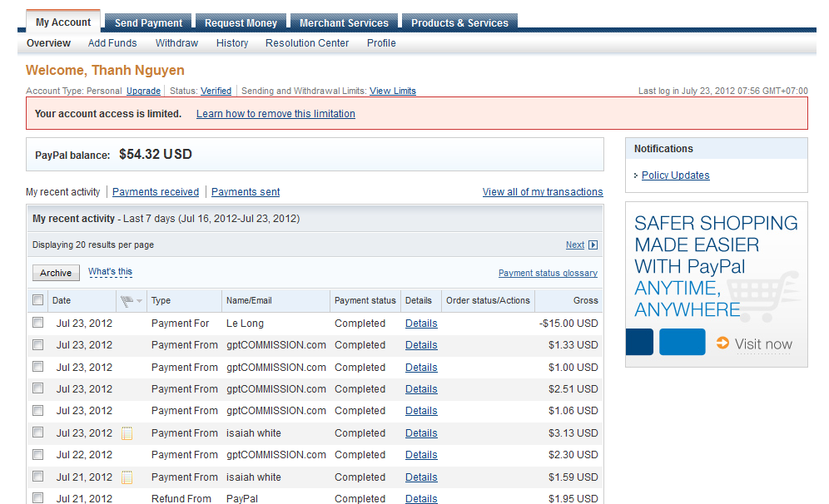Open Details for $1.59 USD payment

[421, 477]
